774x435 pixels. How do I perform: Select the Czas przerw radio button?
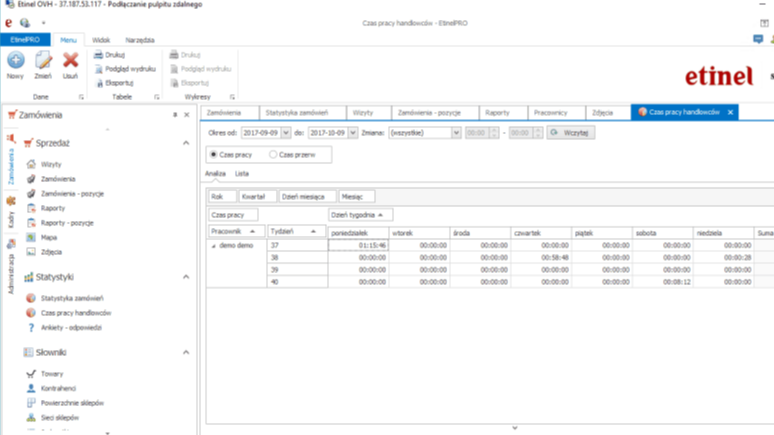click(273, 155)
